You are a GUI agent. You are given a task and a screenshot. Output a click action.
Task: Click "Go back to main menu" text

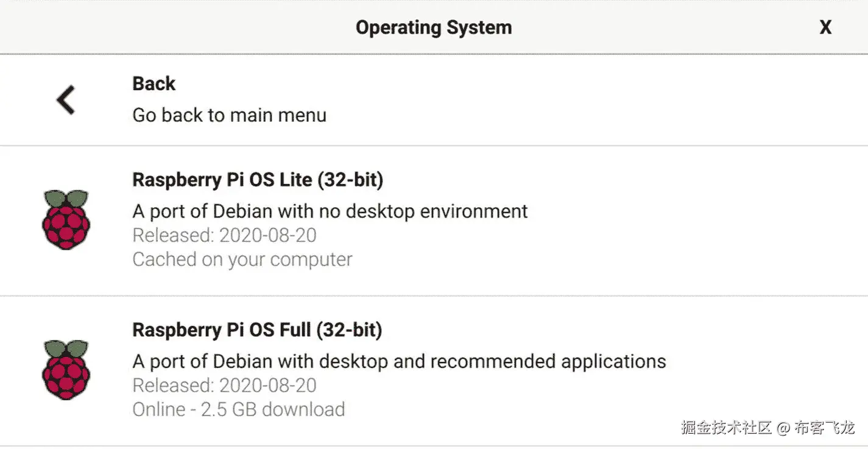point(229,115)
